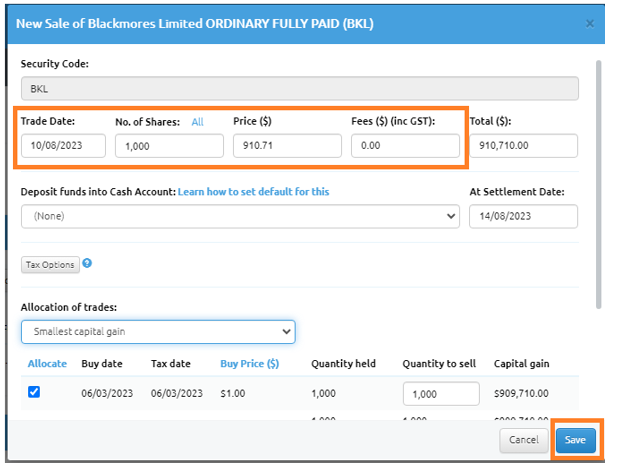Click the dialog vertical scrollbar

(x=599, y=184)
